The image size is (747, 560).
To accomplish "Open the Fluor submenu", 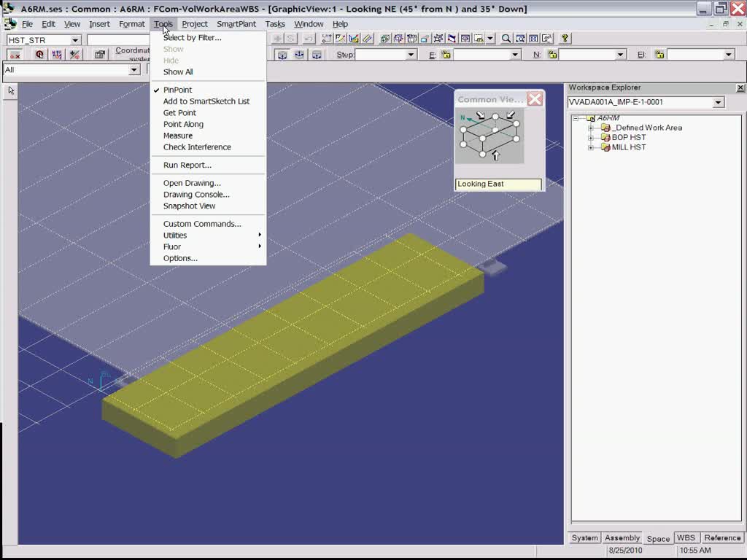I will click(208, 246).
